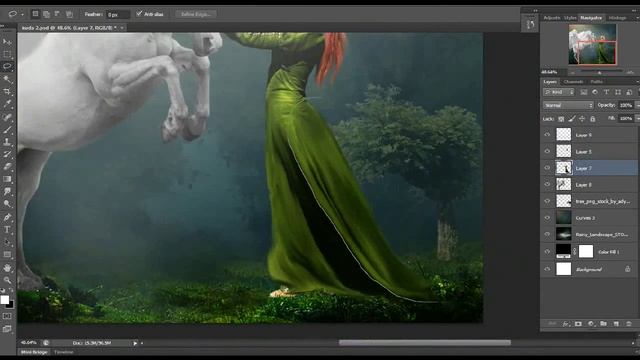
Task: Click the foreground color swatch
Action: pyautogui.click(x=4, y=300)
